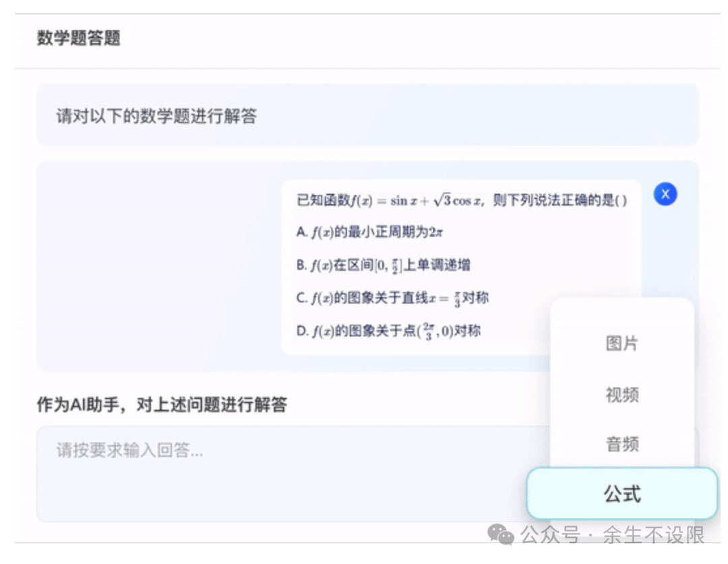728x564 pixels.
Task: Click the 作为AI助手 instruction label
Action: coord(162,404)
